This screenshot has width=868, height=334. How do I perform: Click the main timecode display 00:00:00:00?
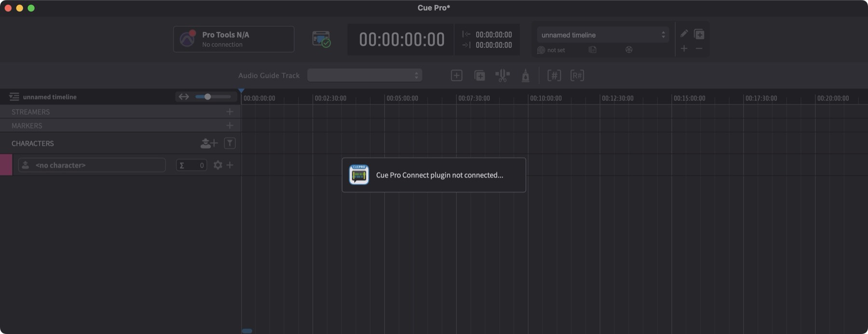[x=401, y=40]
